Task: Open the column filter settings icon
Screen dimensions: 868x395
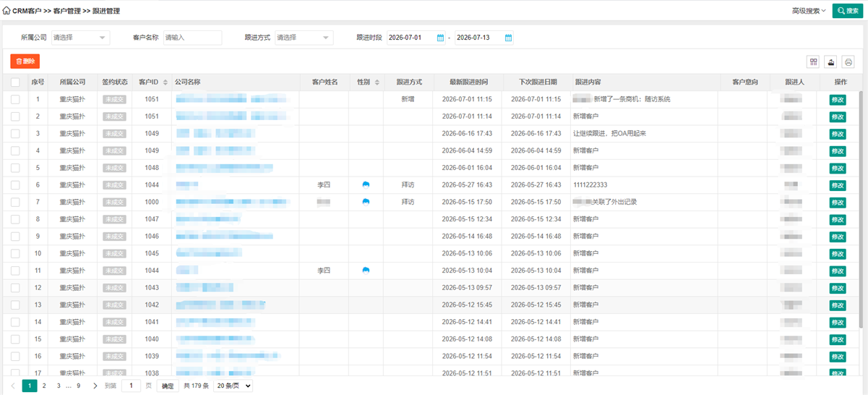Action: tap(814, 61)
